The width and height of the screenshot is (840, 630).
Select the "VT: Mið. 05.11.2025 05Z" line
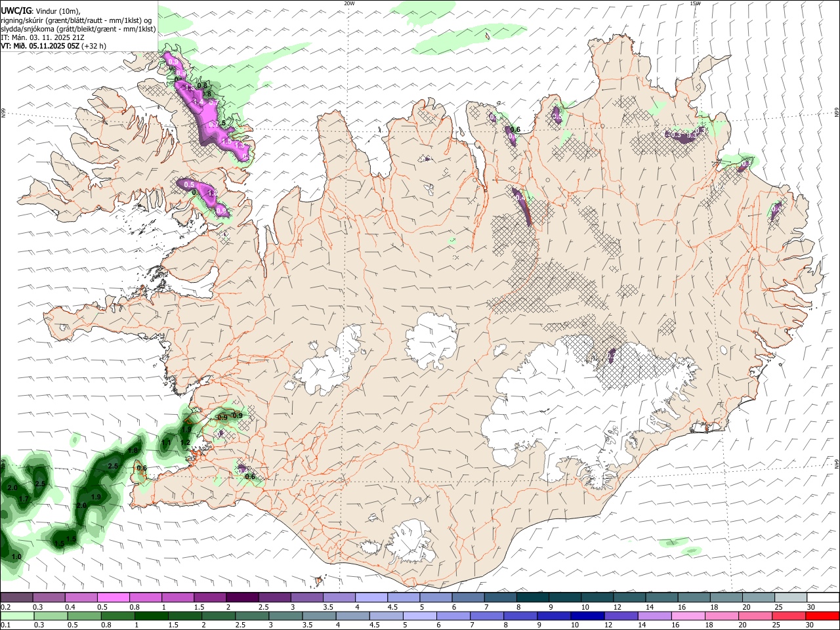[40, 46]
